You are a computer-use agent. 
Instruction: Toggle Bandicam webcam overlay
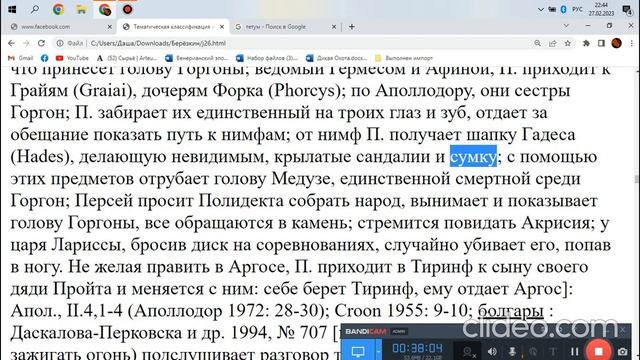point(469,352)
